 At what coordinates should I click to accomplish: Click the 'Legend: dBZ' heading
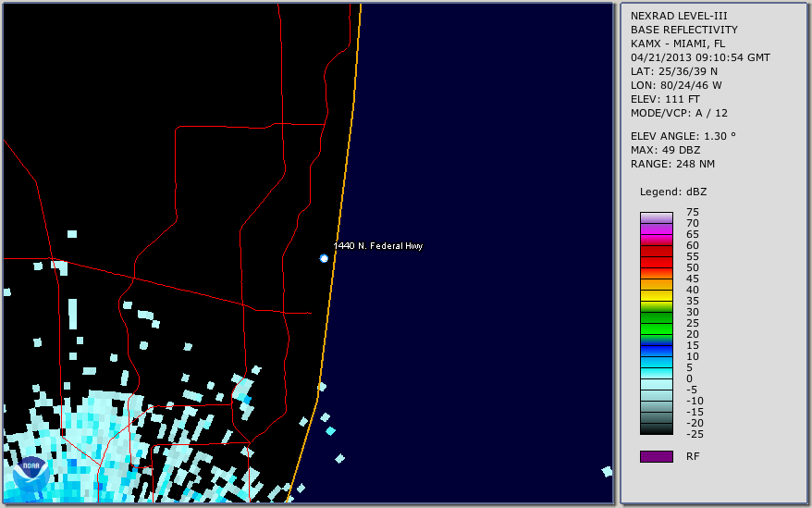click(x=673, y=192)
